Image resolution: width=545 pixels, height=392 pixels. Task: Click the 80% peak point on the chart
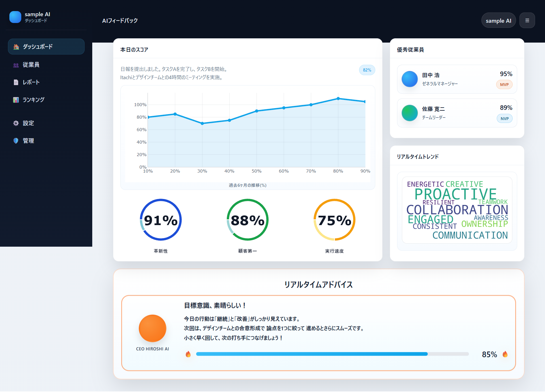click(x=338, y=98)
